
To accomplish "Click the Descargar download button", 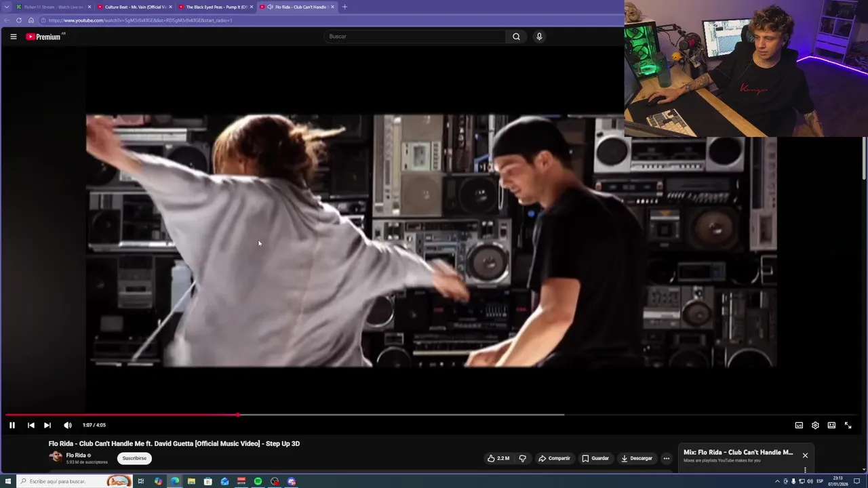I will tap(637, 458).
